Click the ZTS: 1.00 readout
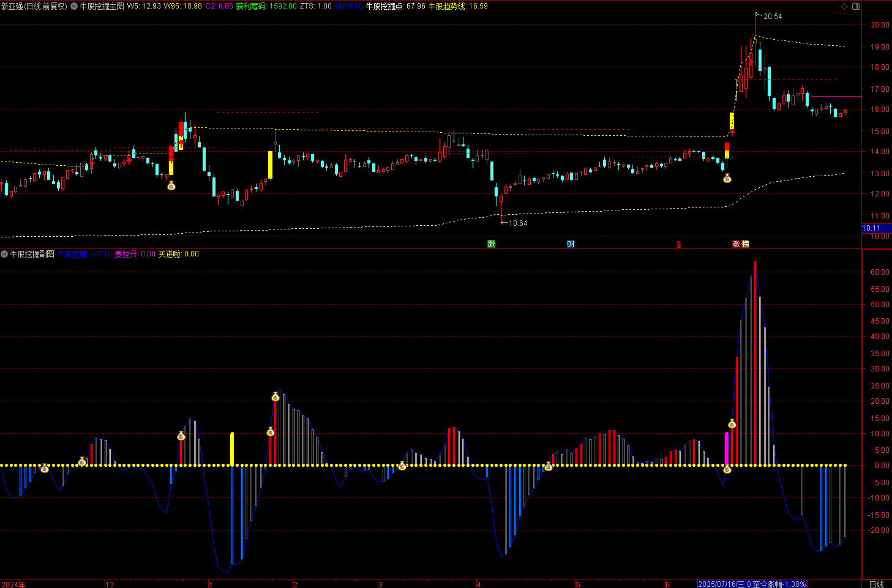892x588 pixels. click(x=316, y=6)
